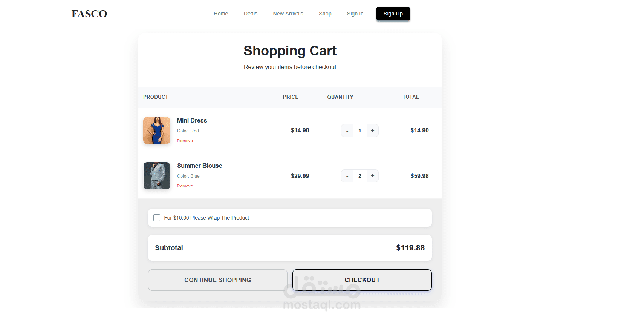
Task: Increase Mini Dress quantity with plus
Action: 372,131
